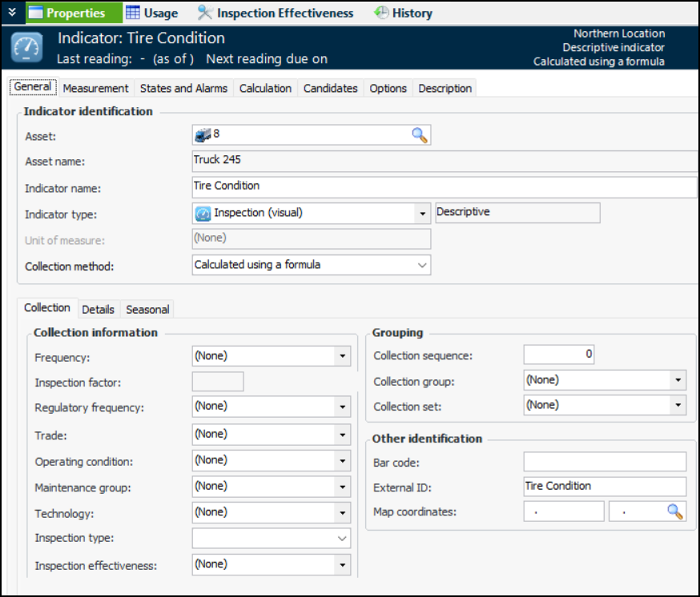Screen dimensions: 700x597
Task: Open the Inspection type combo box
Action: (342, 539)
